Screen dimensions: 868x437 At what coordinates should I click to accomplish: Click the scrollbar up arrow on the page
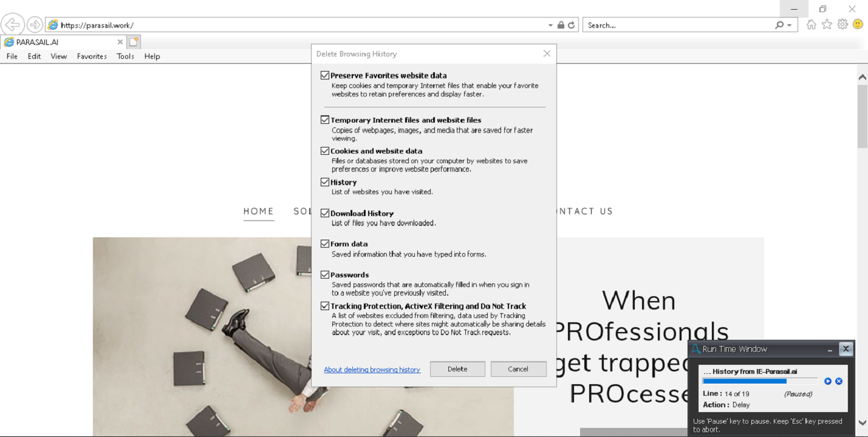tap(862, 78)
